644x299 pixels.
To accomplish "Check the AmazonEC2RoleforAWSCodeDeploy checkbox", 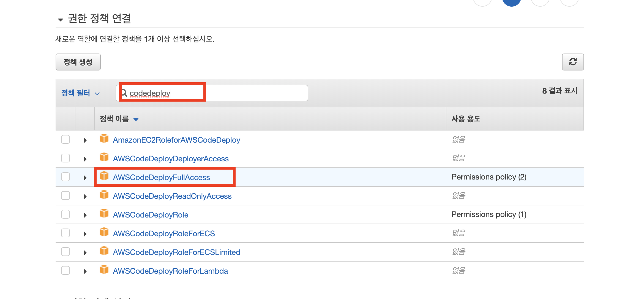I will (66, 139).
